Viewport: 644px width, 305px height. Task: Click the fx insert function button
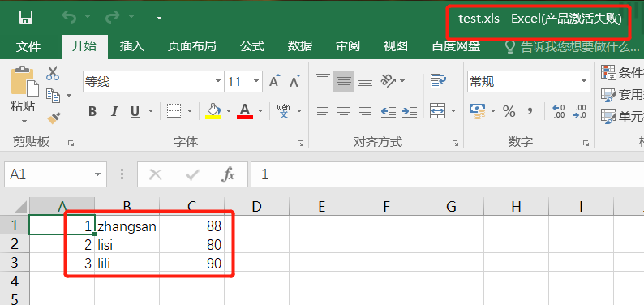(x=228, y=175)
